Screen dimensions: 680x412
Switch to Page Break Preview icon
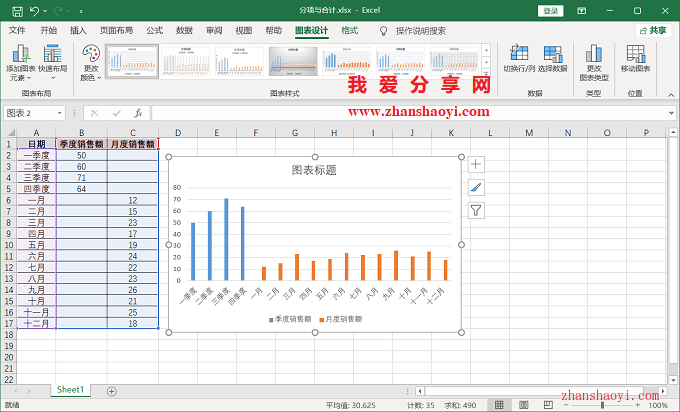(548, 405)
